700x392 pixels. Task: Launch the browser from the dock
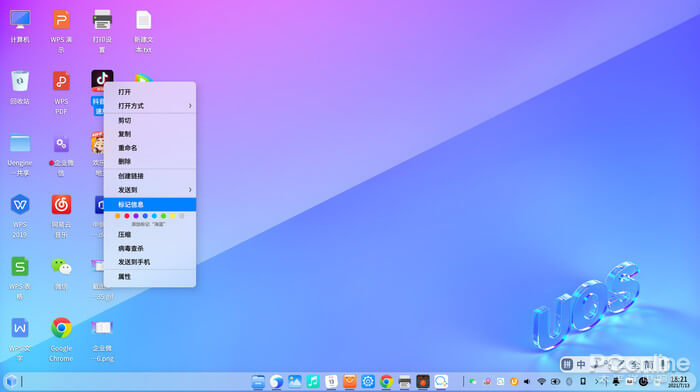pyautogui.click(x=276, y=382)
